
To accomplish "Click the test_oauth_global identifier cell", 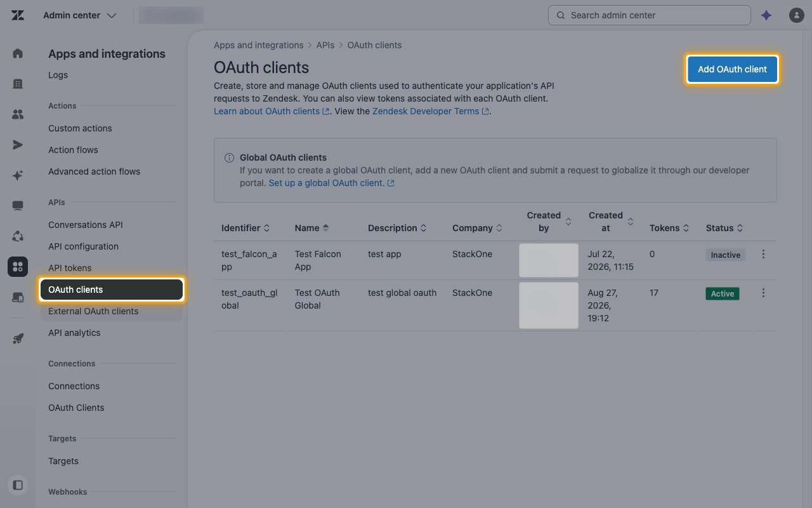I will pyautogui.click(x=249, y=299).
